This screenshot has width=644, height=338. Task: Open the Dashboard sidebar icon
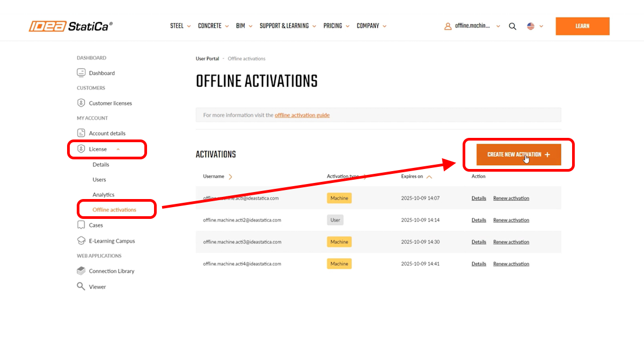[80, 72]
